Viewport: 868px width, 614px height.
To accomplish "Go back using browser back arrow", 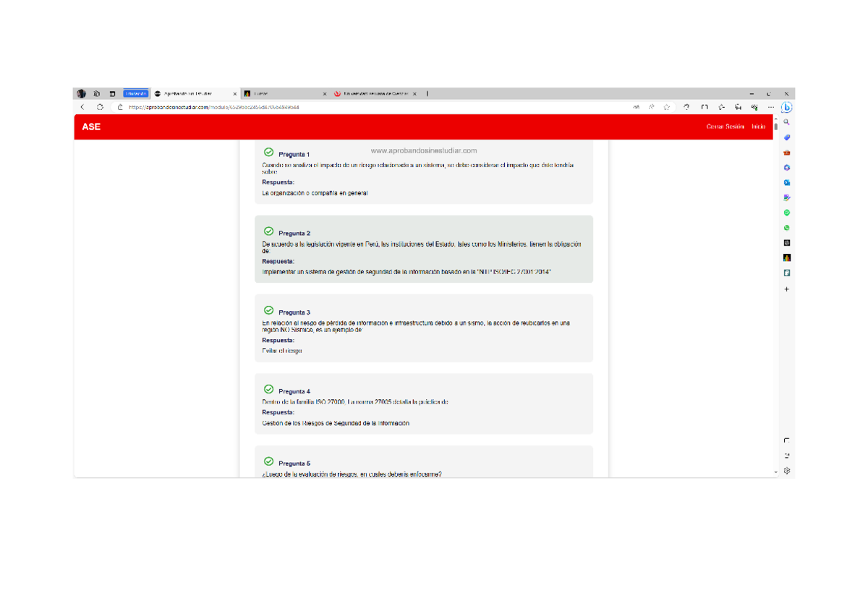I will tap(82, 107).
